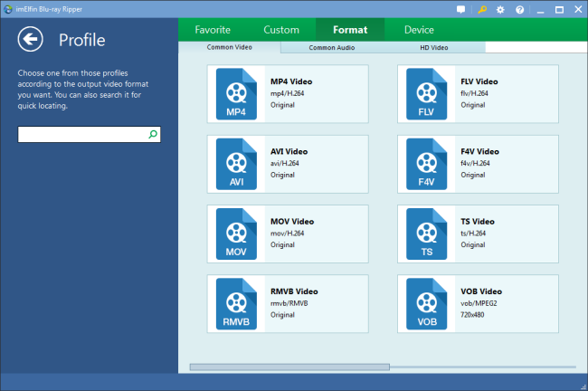Click the MP4 file icon

(236, 94)
